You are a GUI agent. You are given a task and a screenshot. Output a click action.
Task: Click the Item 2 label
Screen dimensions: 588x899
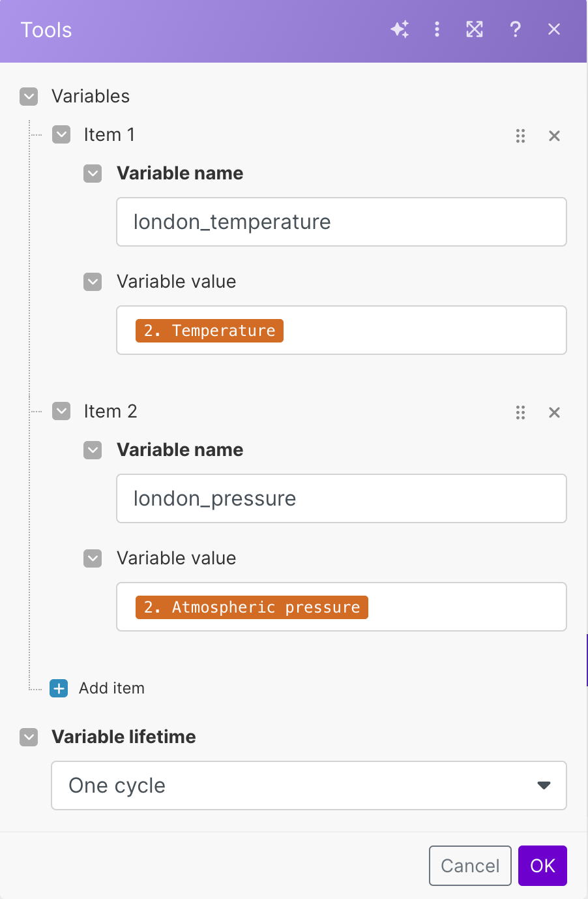pos(110,411)
